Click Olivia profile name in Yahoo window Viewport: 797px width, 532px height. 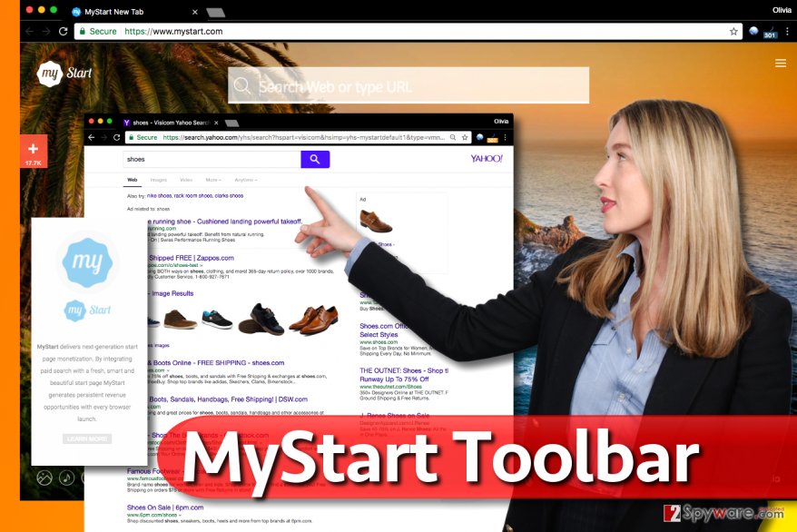[501, 122]
